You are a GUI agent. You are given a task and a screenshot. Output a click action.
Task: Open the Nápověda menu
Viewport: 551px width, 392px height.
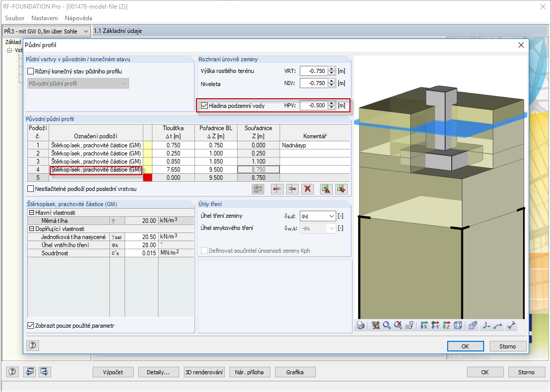point(78,18)
